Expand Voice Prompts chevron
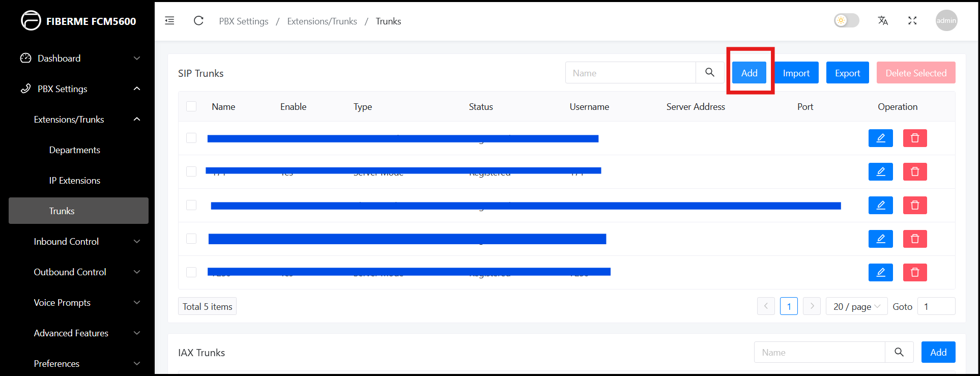 137,302
